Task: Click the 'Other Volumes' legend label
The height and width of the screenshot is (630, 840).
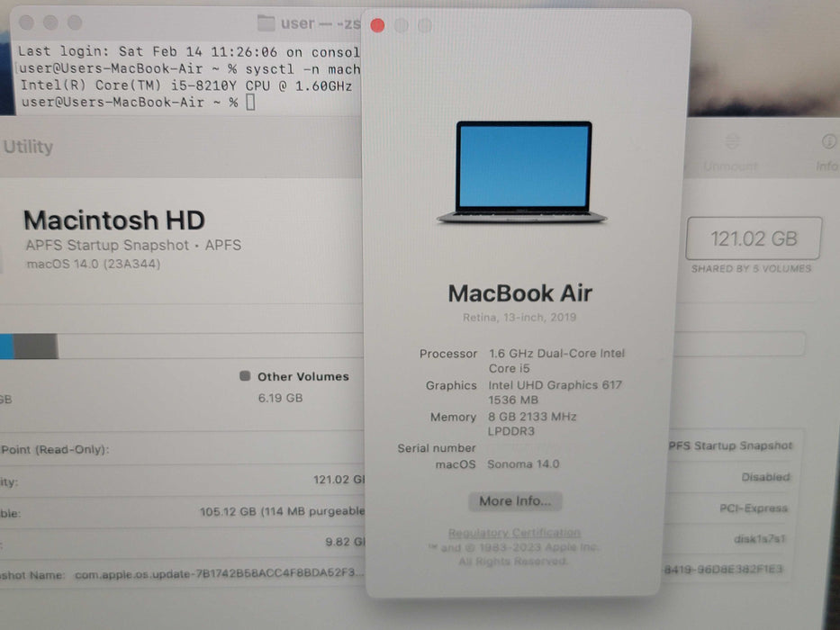Action: 303,376
